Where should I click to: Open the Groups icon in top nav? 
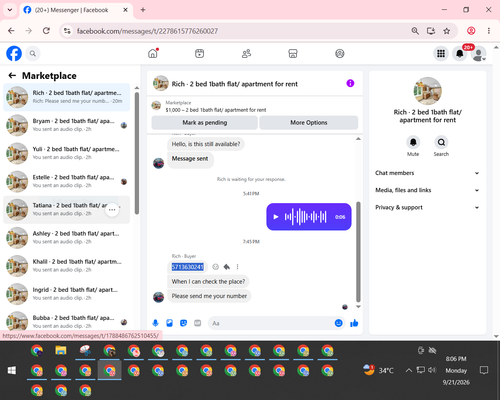[x=340, y=53]
